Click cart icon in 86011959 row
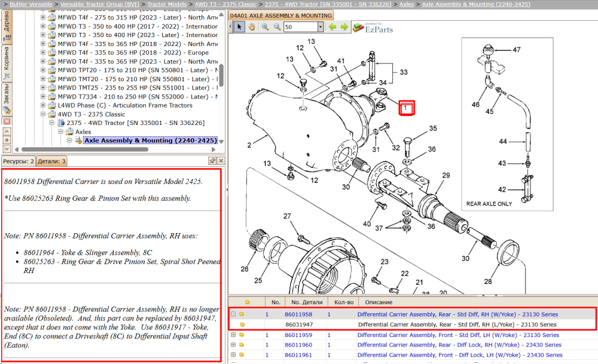598x364 pixels. [242, 335]
